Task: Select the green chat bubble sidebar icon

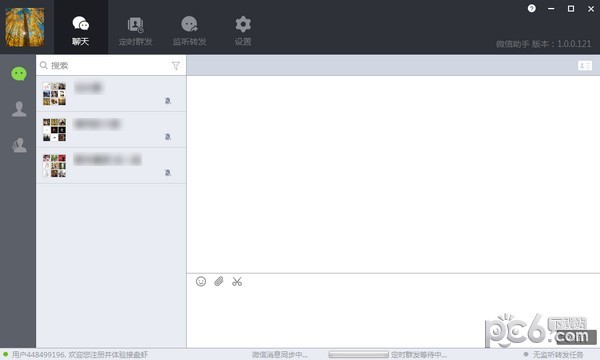Action: coord(19,73)
